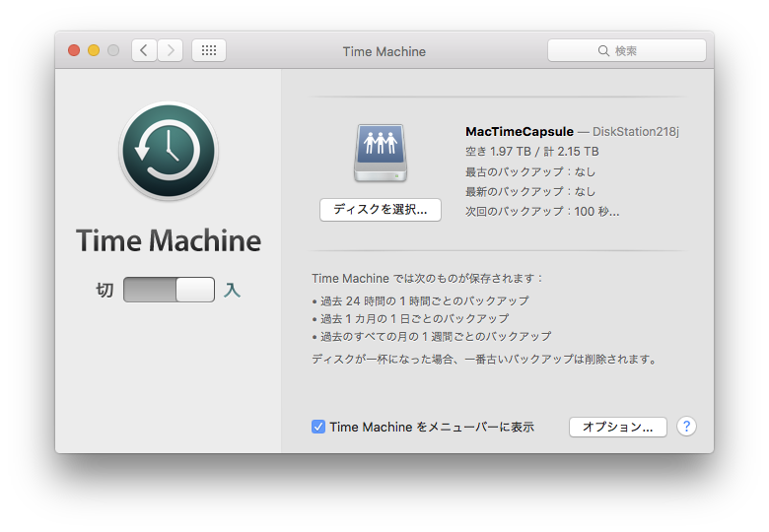Click the Time Machine window title
The width and height of the screenshot is (769, 532).
coord(384,51)
